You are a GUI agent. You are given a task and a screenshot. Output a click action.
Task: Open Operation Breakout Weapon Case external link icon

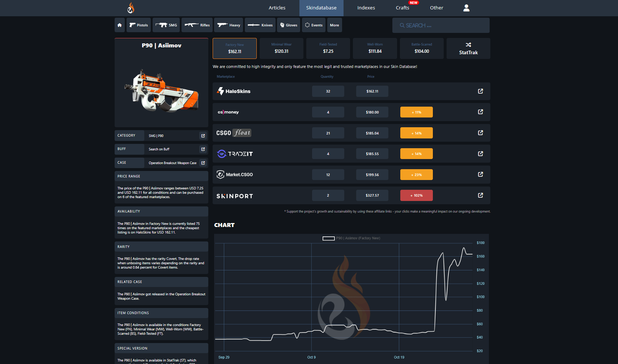pos(203,163)
